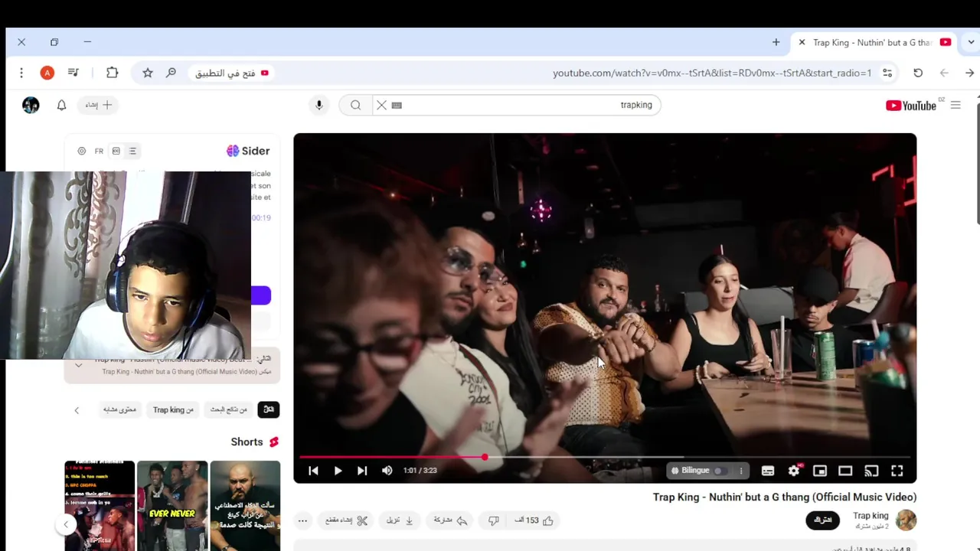Toggle Sider subtitle CC view
The image size is (980, 551).
click(x=116, y=151)
